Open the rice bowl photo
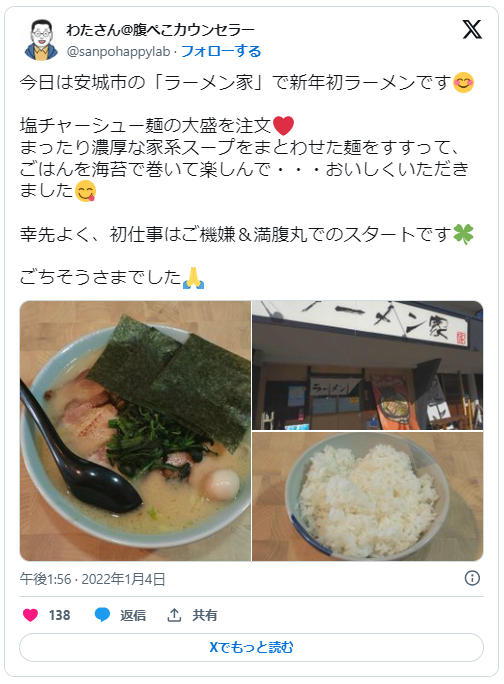504x684 pixels. coord(367,496)
